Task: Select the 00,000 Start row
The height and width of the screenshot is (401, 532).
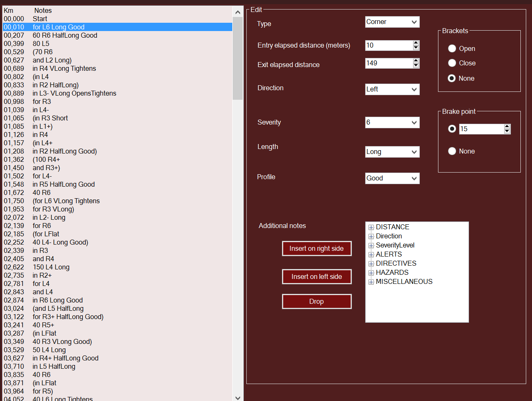Action: tap(118, 19)
